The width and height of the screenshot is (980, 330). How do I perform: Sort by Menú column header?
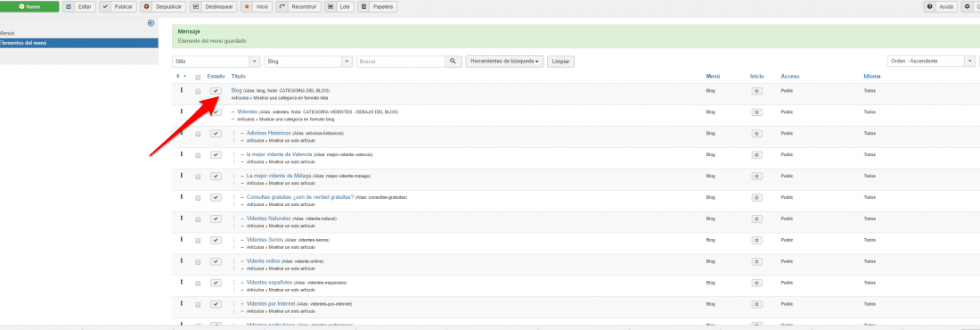pyautogui.click(x=713, y=77)
